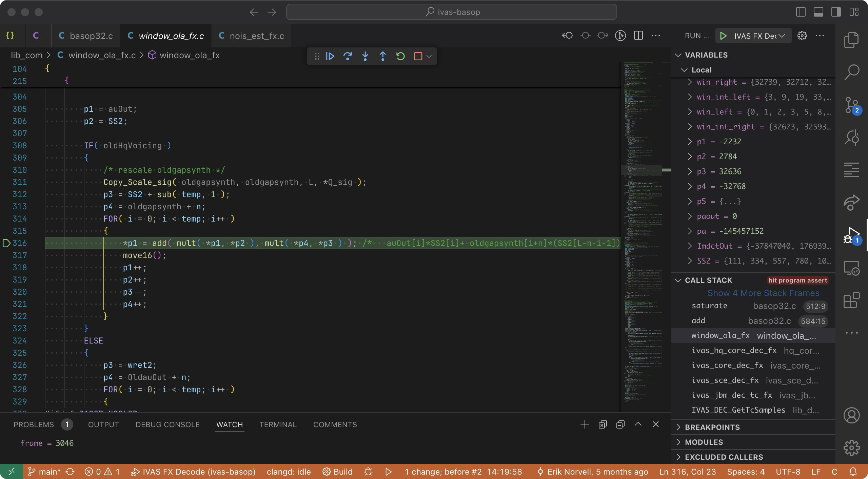
Task: Toggle the primary sidebar layout button
Action: [x=801, y=12]
